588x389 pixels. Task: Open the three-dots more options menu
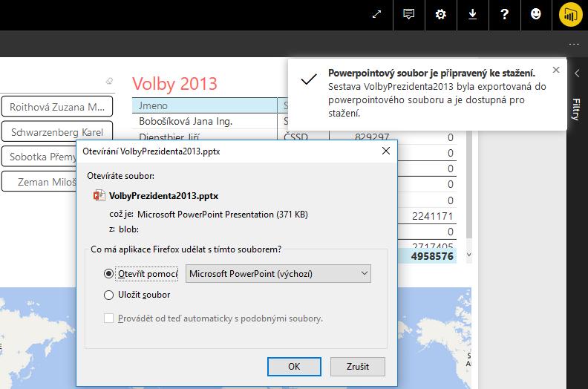pos(574,44)
